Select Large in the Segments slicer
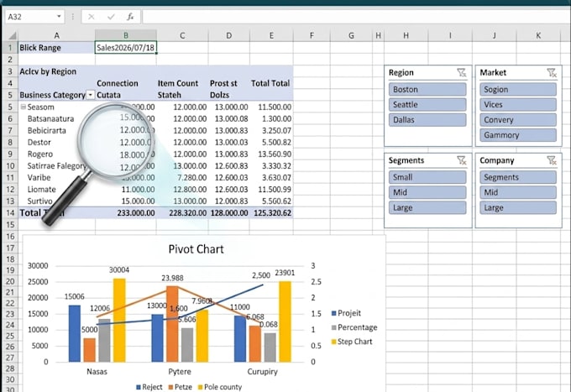The height and width of the screenshot is (392, 571). click(x=427, y=208)
